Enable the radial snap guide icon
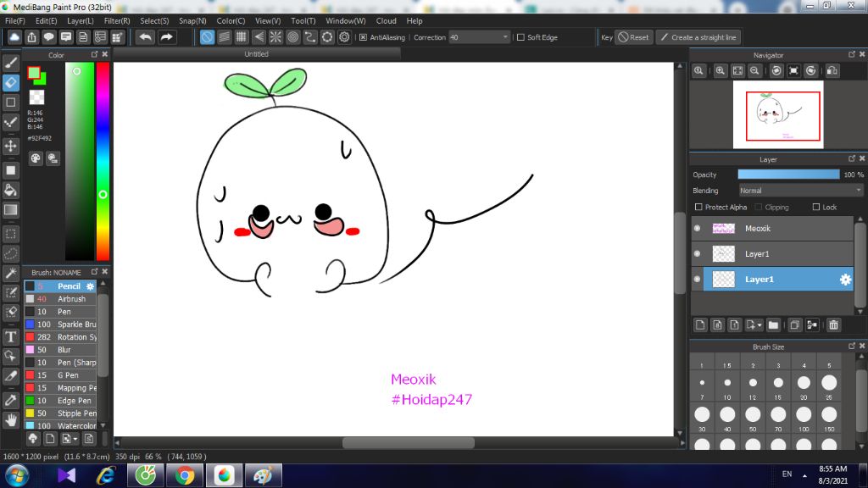The height and width of the screenshot is (488, 868). pyautogui.click(x=275, y=37)
